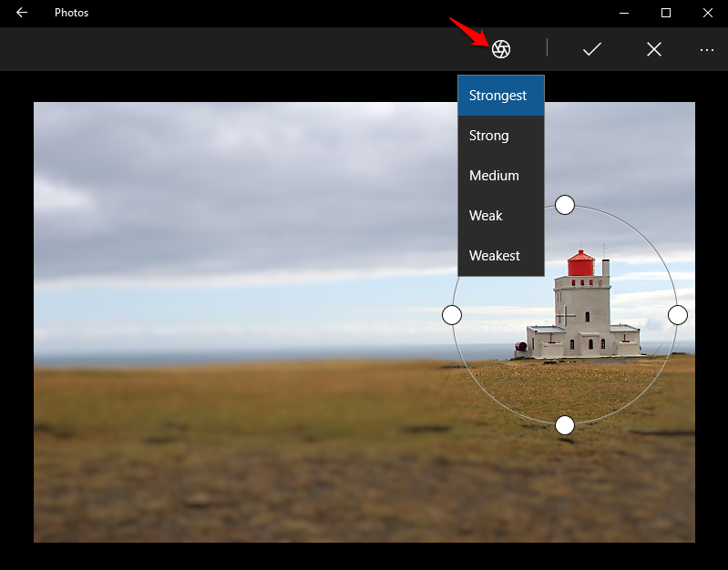Cancel the edit with the X icon
The image size is (728, 570).
653,49
